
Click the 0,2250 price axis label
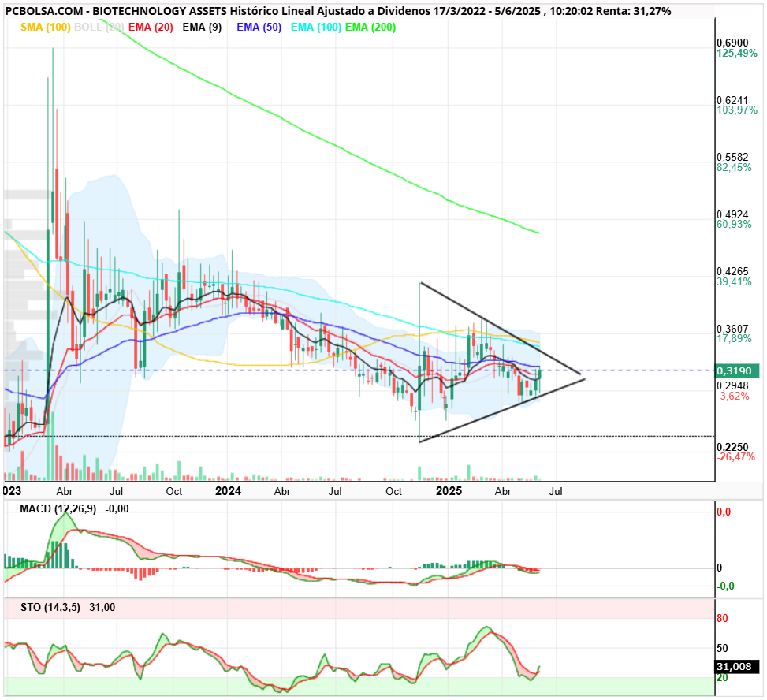[732, 447]
